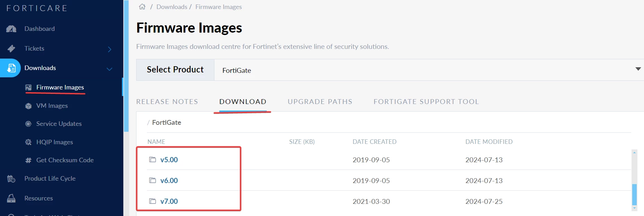Open the FortiGate product dropdown

429,70
